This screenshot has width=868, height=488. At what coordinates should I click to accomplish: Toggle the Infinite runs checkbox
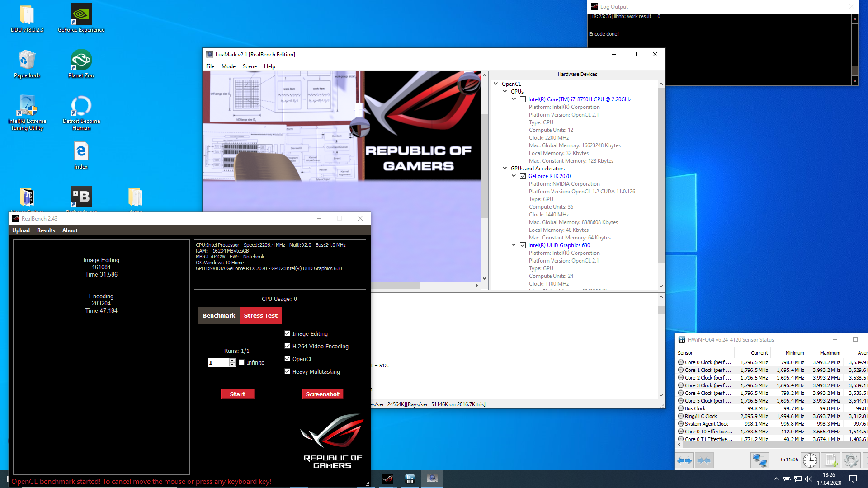242,362
